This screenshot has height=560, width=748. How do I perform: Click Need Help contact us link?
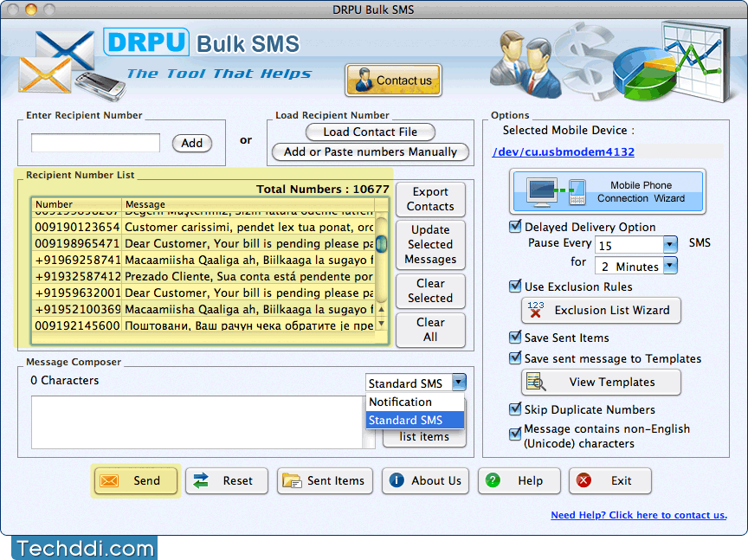pyautogui.click(x=639, y=515)
